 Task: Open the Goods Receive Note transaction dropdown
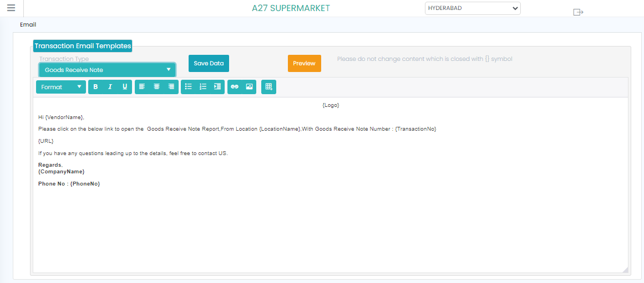pyautogui.click(x=108, y=70)
